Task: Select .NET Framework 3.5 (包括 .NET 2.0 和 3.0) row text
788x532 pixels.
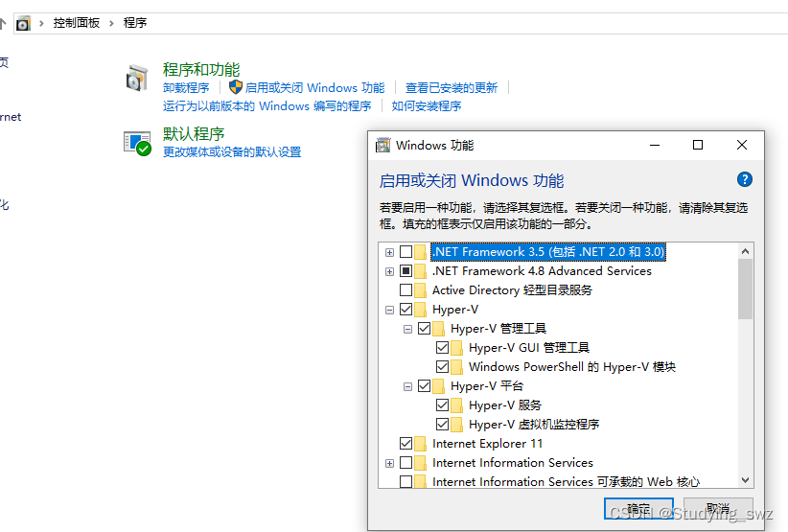Action: pyautogui.click(x=548, y=252)
